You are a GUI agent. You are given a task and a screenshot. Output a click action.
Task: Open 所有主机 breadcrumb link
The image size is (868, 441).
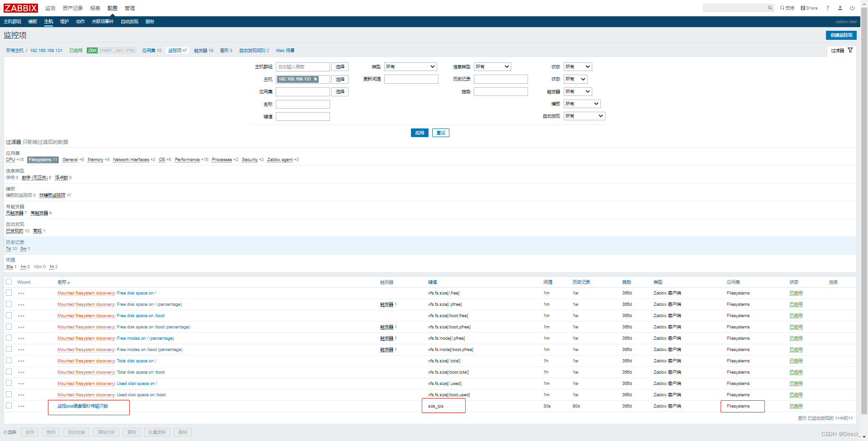point(14,51)
